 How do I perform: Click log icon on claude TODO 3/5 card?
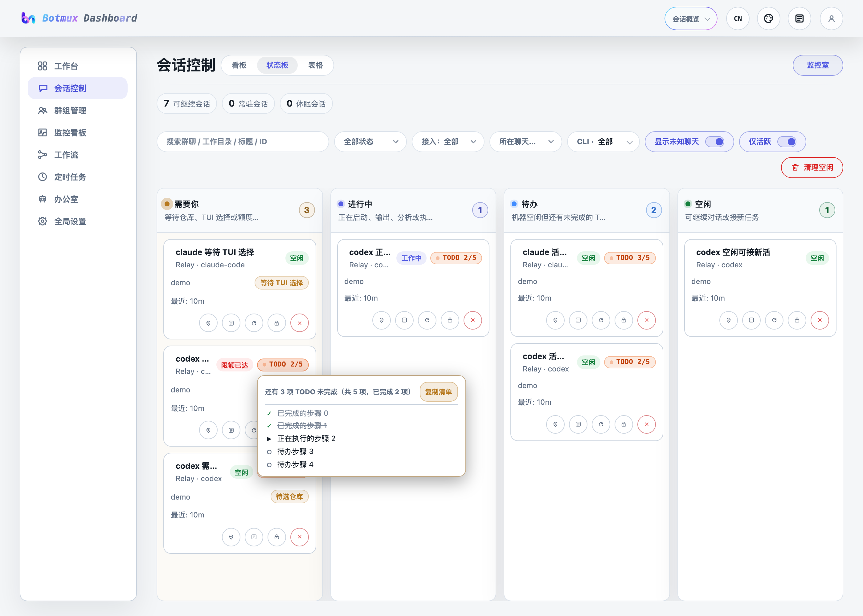(578, 320)
